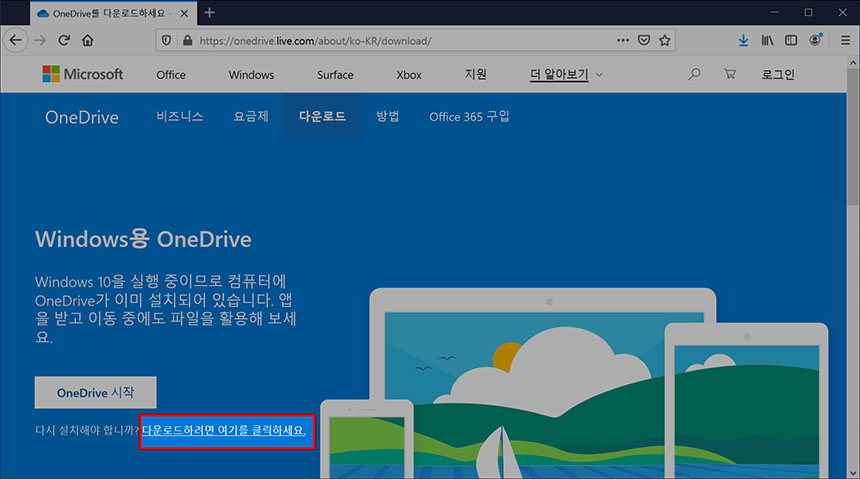
Task: Expand the 더 알아보기 dropdown
Action: click(566, 74)
